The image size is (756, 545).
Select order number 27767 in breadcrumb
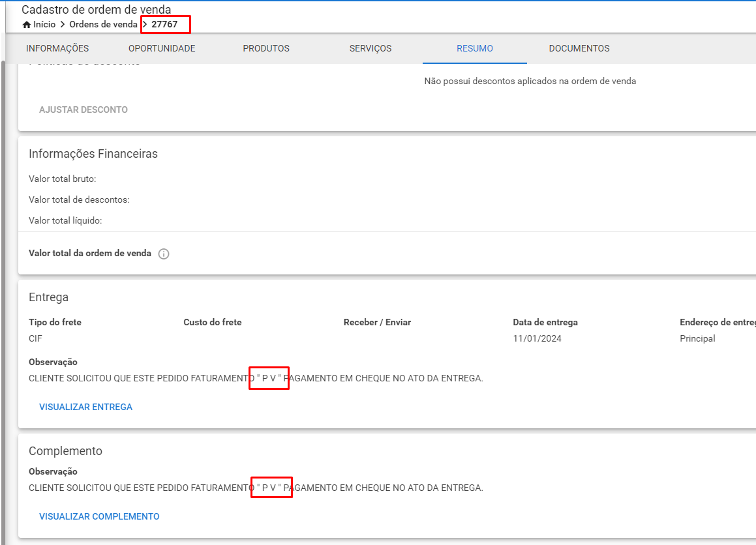(164, 24)
